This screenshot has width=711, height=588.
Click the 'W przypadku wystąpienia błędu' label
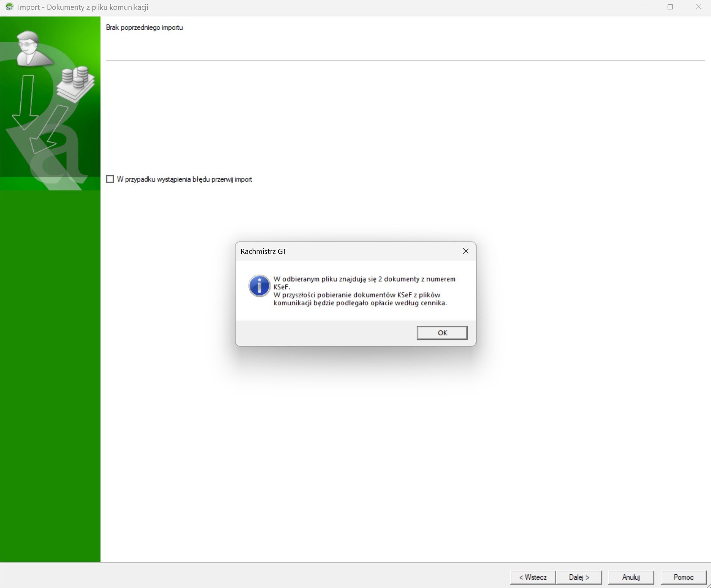click(184, 179)
